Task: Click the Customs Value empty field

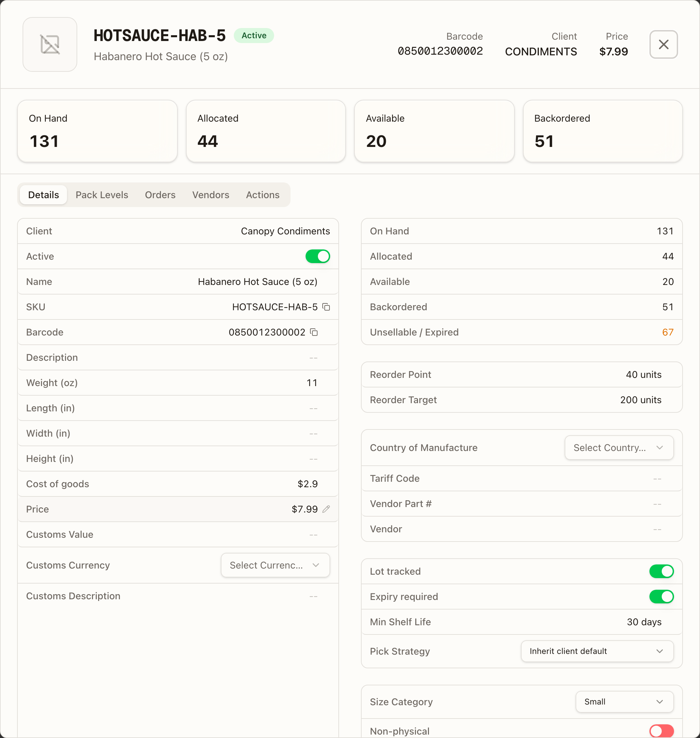Action: 313,534
